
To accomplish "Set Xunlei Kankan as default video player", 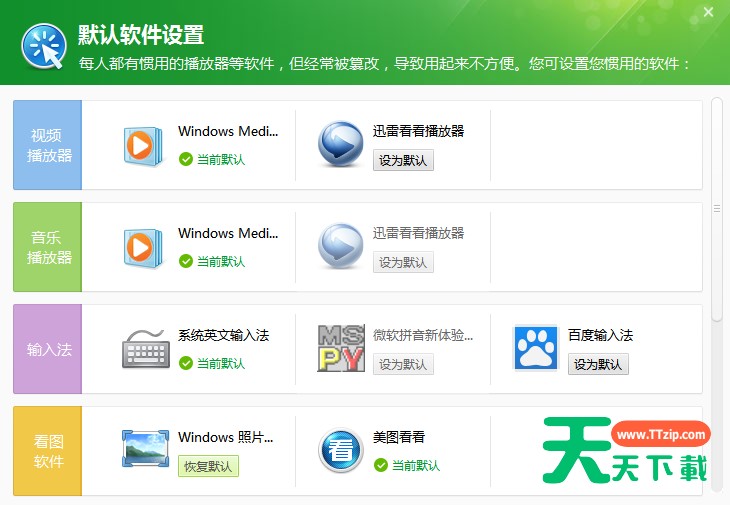I will tap(403, 160).
